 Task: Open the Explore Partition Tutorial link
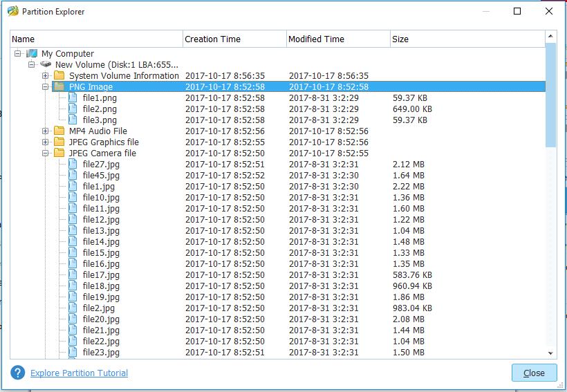pos(79,373)
